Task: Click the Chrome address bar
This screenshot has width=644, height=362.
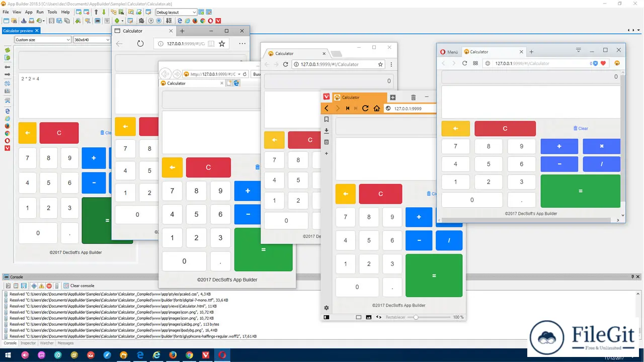Action: click(x=338, y=64)
